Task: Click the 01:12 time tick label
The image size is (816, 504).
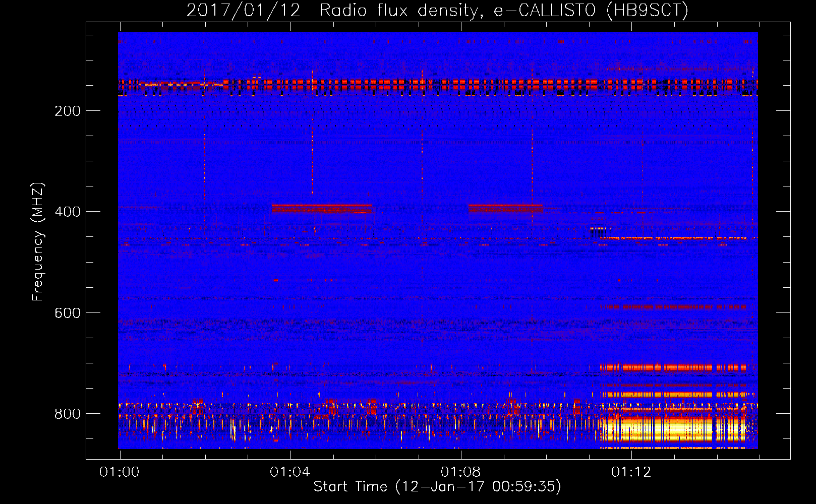Action: coord(631,472)
